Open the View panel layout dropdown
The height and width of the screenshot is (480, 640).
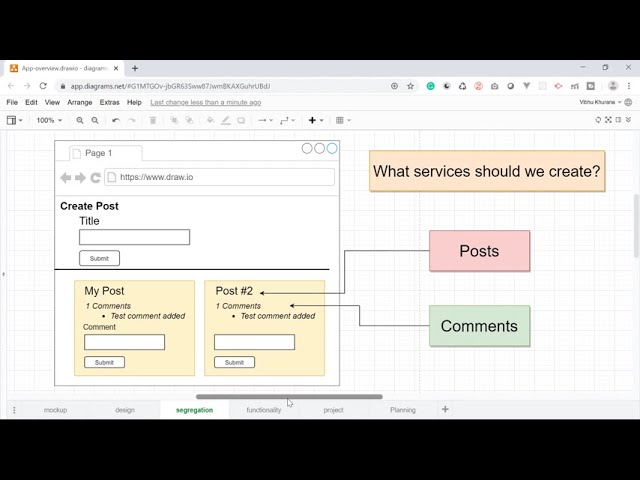15,120
